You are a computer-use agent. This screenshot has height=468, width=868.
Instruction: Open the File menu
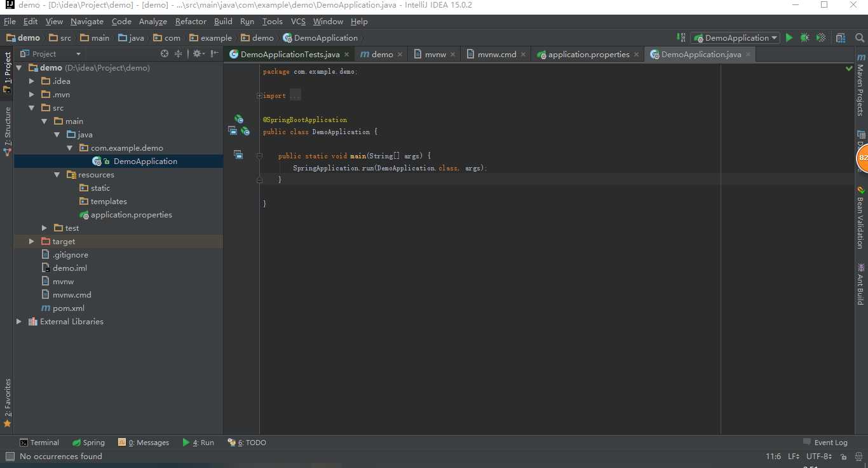10,21
